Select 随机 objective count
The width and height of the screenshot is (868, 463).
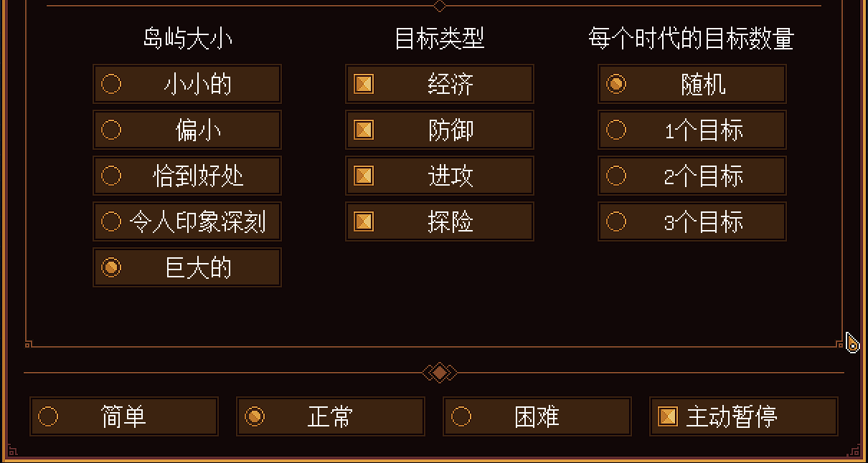pyautogui.click(x=692, y=84)
